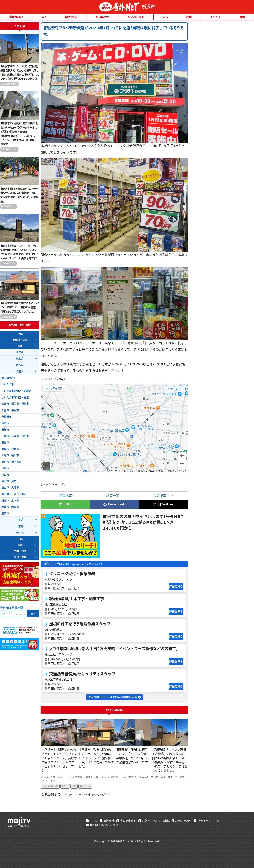Image resolution: width=254 pixels, height=868 pixels.
Task: Click the SDGs Sustainable Development Goals banner
Action: pos(20,630)
